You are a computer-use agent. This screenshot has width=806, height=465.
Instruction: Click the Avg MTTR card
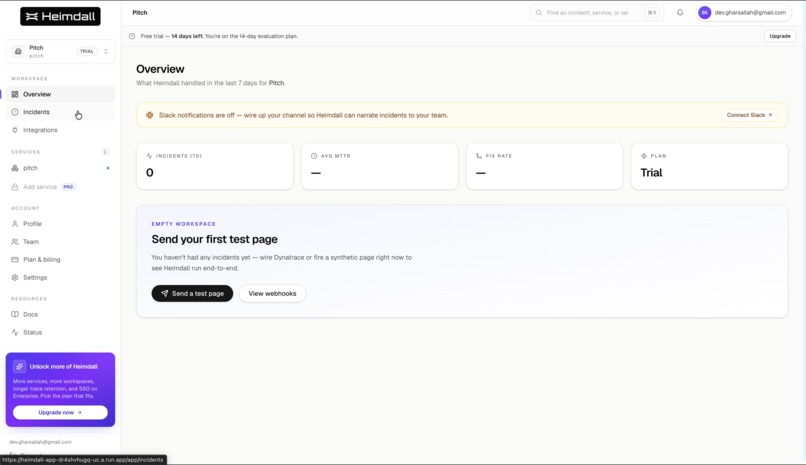click(x=379, y=166)
